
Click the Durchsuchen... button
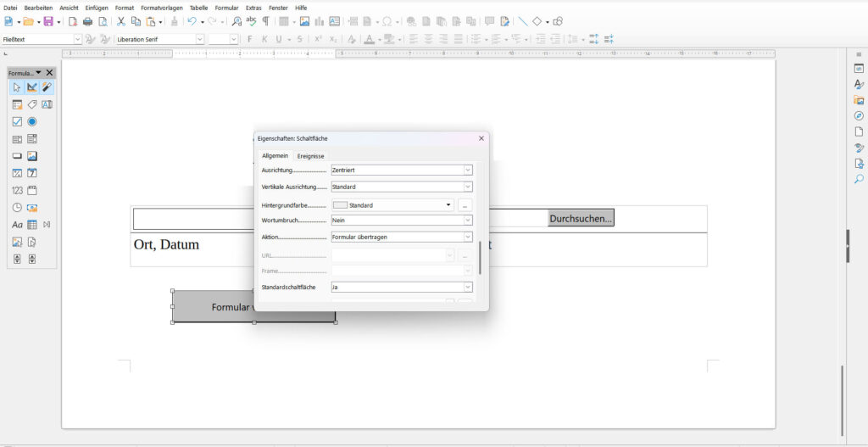click(x=581, y=219)
